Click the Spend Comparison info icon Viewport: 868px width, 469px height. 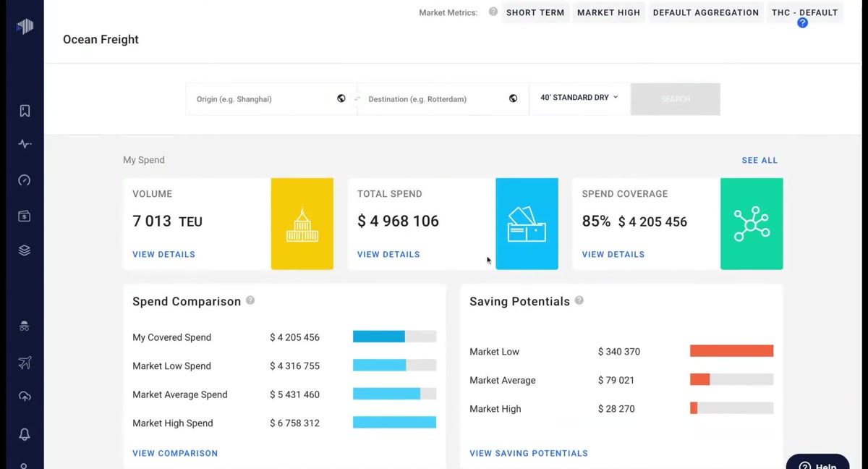coord(250,300)
